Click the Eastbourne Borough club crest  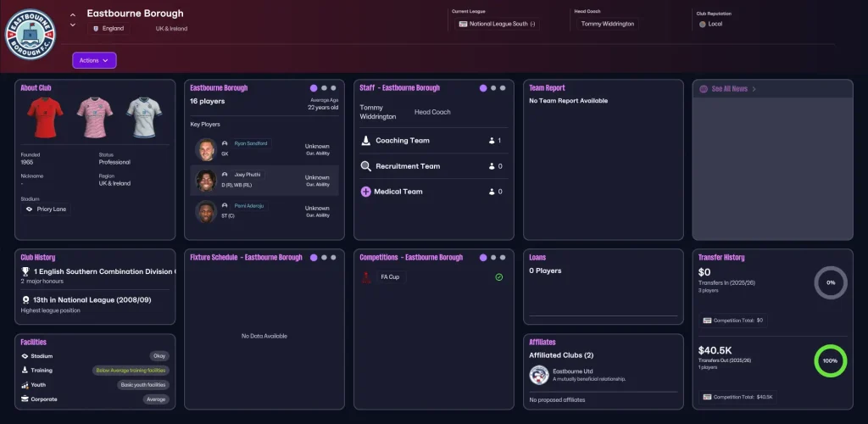(x=31, y=34)
